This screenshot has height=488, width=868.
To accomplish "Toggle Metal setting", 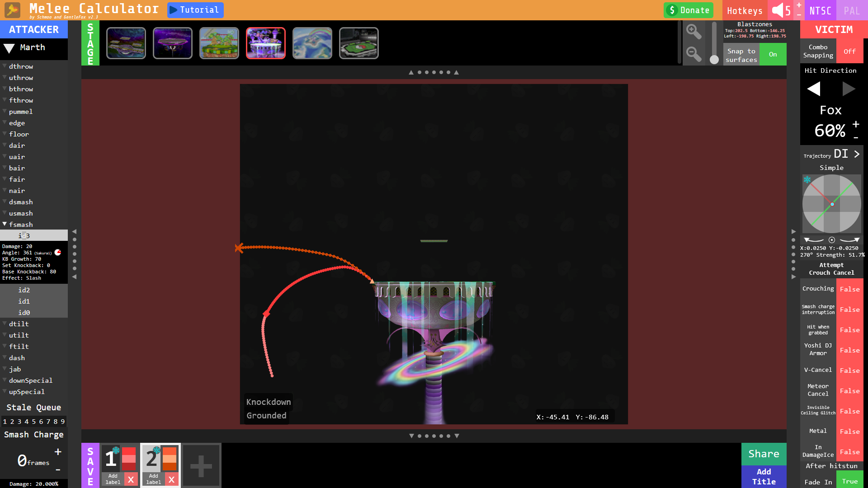I will (850, 432).
